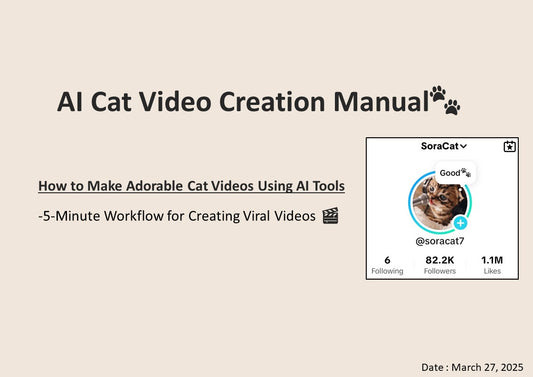Image resolution: width=533 pixels, height=377 pixels.
Task: Click the 'Date : March 27, 2025' text
Action: [x=472, y=367]
